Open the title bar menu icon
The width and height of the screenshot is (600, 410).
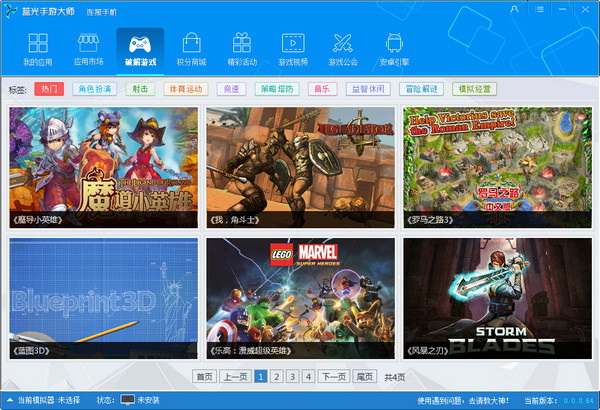click(540, 9)
